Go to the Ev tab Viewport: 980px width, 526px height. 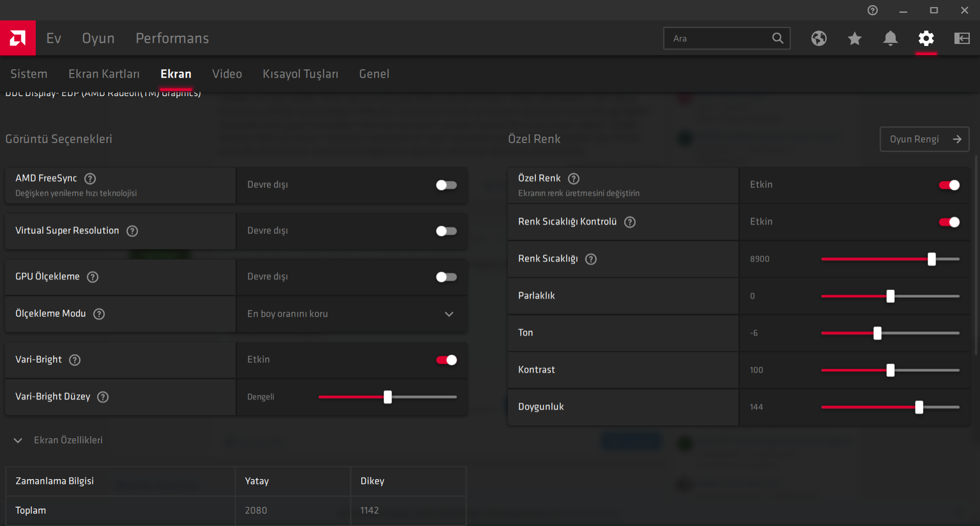[x=54, y=38]
